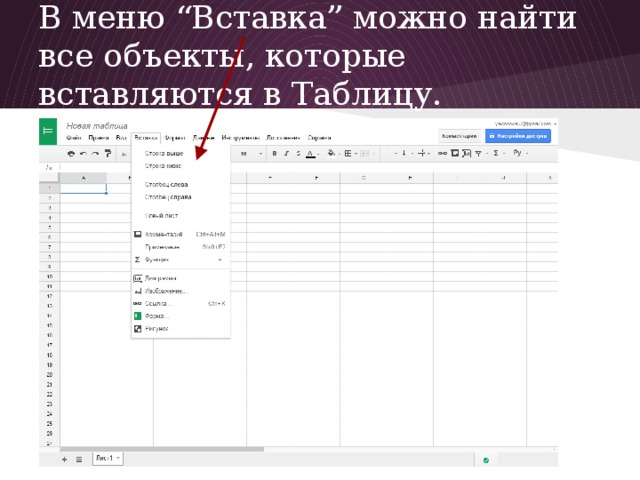The width and height of the screenshot is (640, 480).
Task: Open the input tools Ру button
Action: click(x=517, y=153)
